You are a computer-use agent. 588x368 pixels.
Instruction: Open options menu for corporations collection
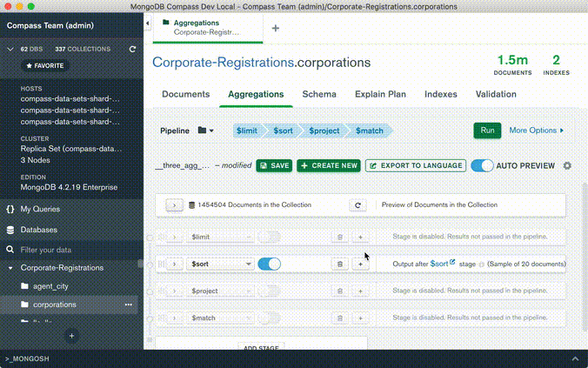[128, 304]
